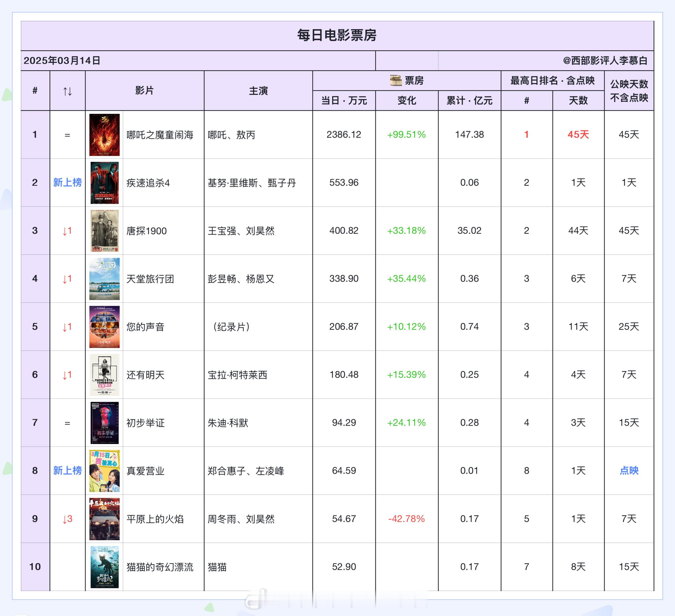
Task: Click cumulative box office 35.02
Action: click(x=469, y=231)
